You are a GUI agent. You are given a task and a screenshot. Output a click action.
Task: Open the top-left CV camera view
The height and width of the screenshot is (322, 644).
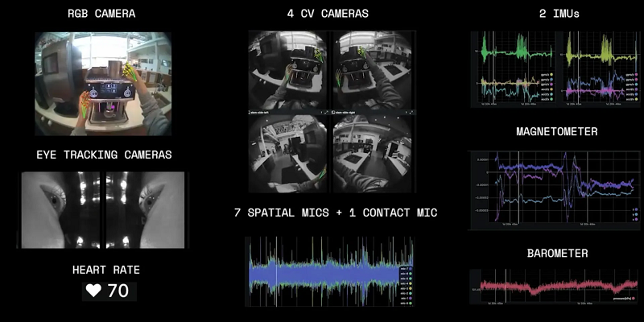point(288,71)
